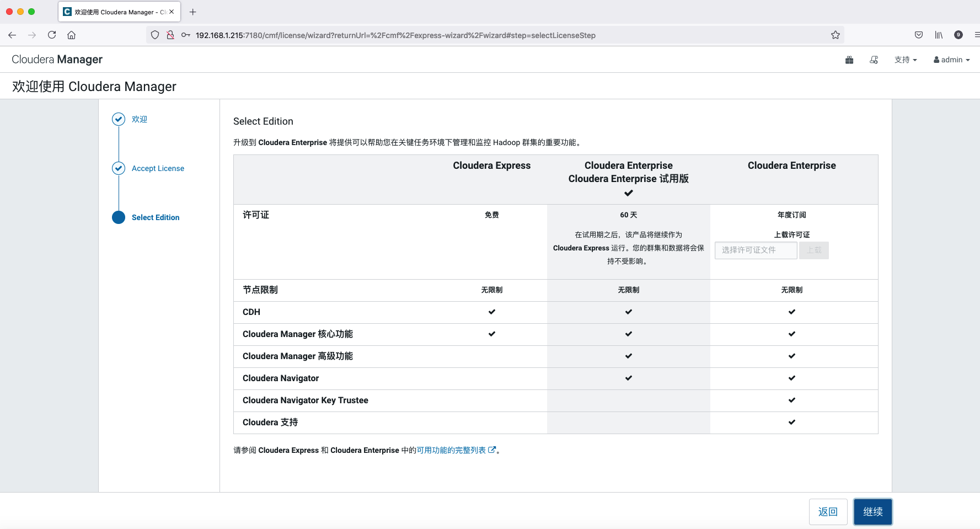Click the 许可证 row label
The image size is (980, 529).
tap(256, 215)
